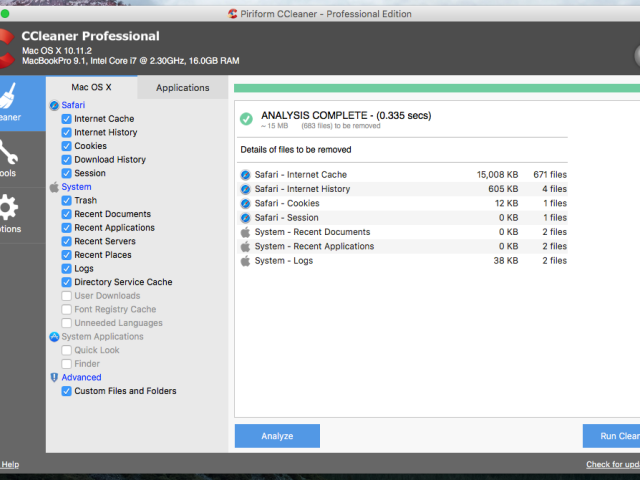
Task: Click the green Analysis Complete checkmark icon
Action: pos(246,119)
